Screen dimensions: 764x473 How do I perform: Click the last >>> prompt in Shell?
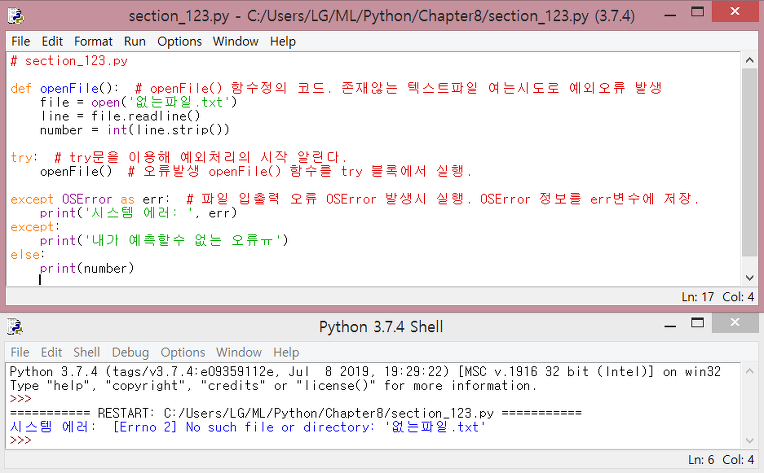(20, 440)
